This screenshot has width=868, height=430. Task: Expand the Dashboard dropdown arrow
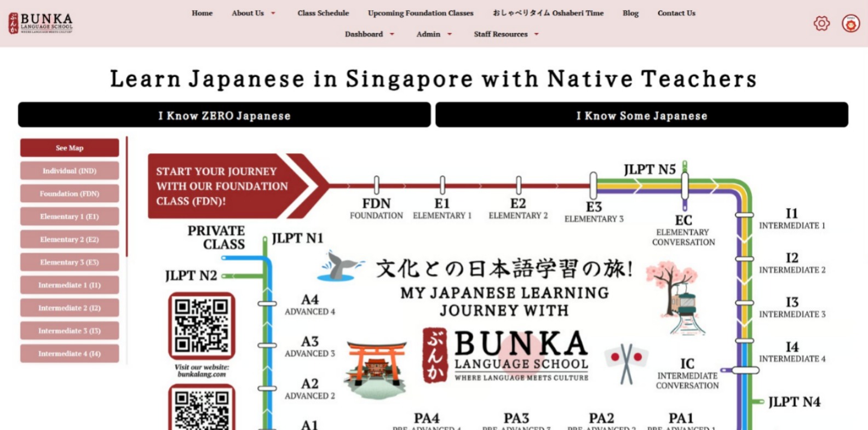[392, 34]
